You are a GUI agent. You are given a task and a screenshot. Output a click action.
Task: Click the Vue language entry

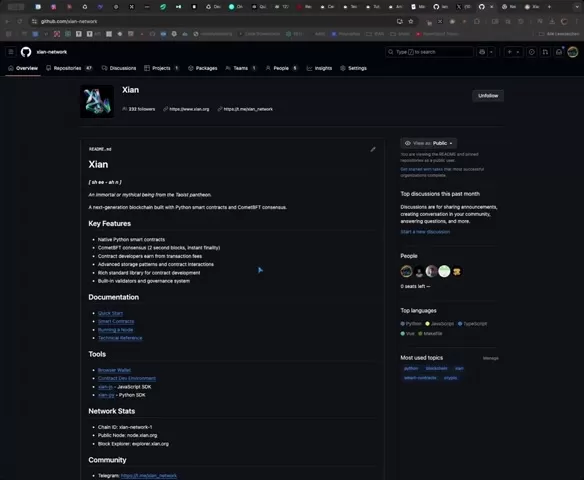pos(407,334)
